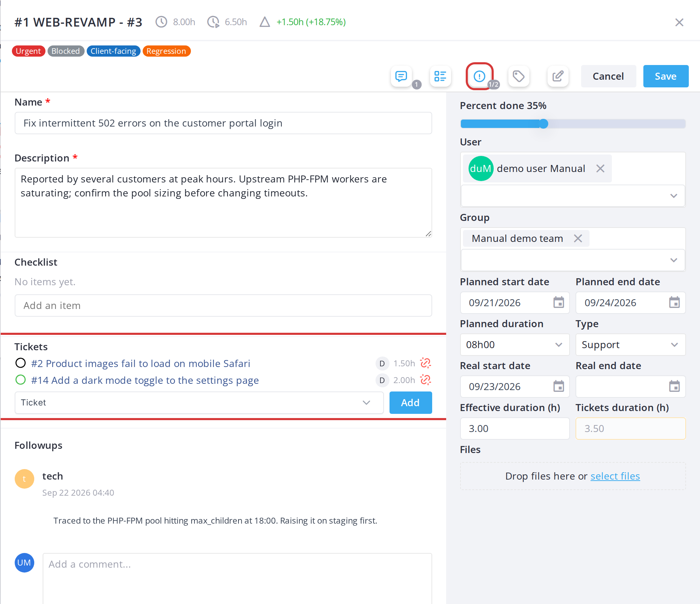Click the D badge on ticket #2
This screenshot has height=604, width=700.
(x=382, y=364)
